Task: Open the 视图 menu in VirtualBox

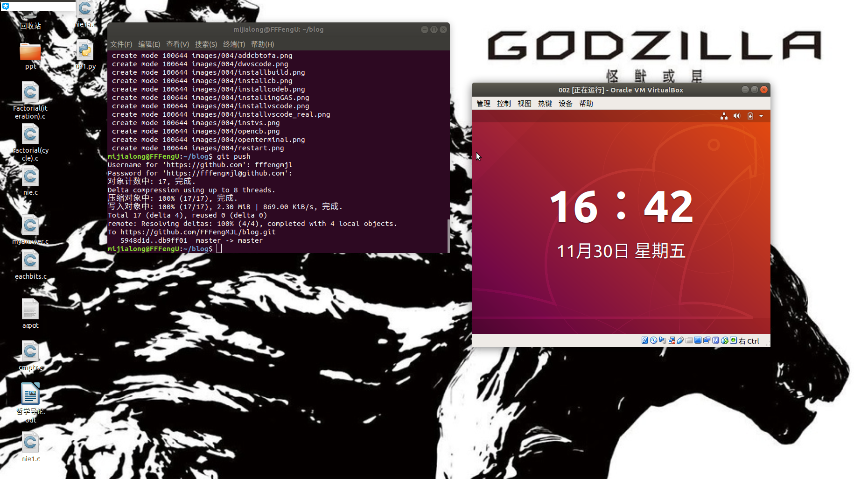Action: coord(524,103)
